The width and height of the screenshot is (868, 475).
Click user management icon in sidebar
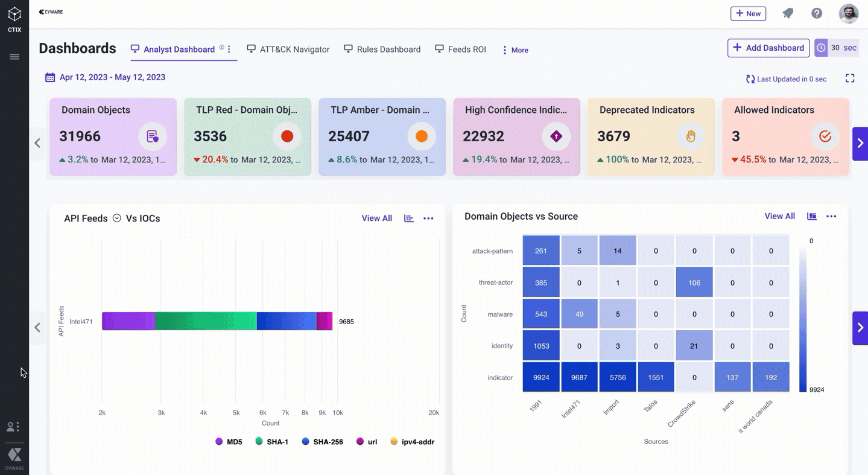13,427
